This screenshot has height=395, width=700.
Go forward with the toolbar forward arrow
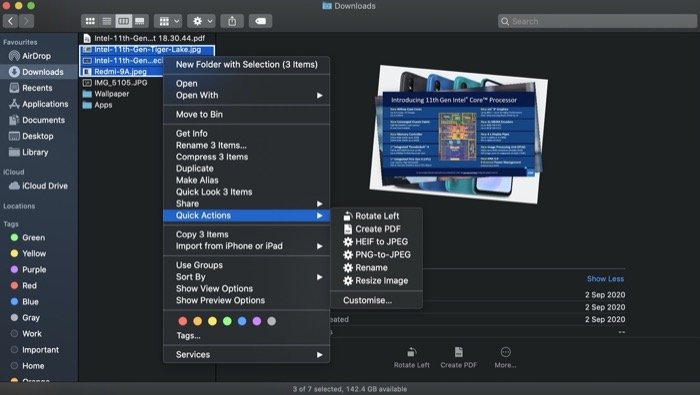[x=26, y=21]
